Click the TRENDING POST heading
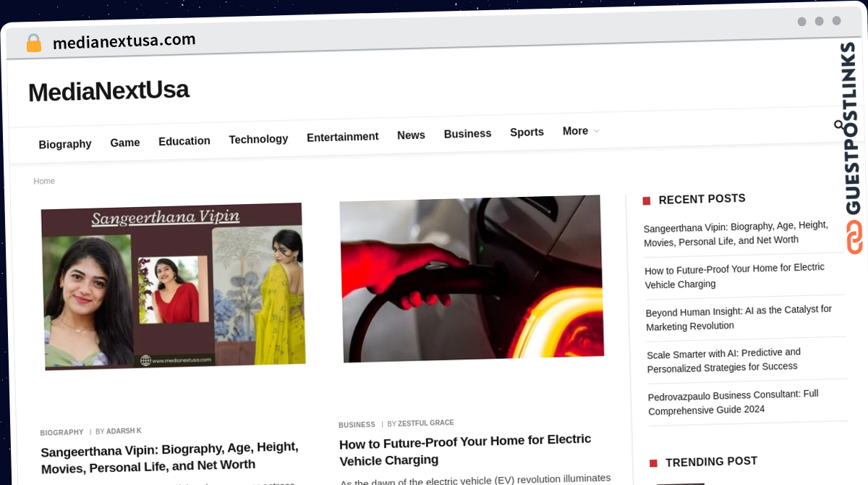This screenshot has width=868, height=485. tap(711, 462)
